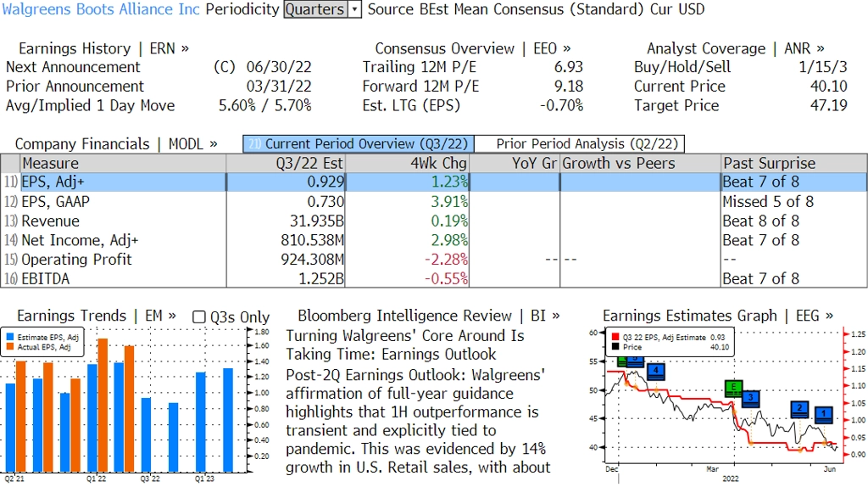Click the 810.538M net income estimate
This screenshot has width=868, height=487.
pyautogui.click(x=312, y=240)
